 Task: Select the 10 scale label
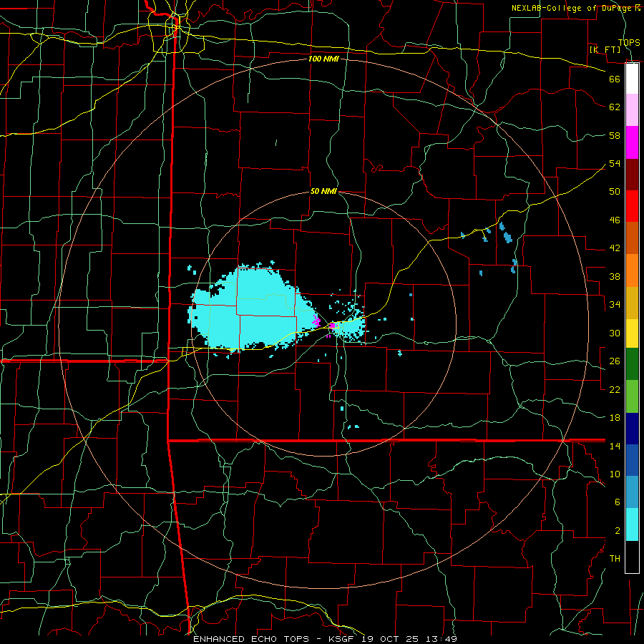click(615, 474)
